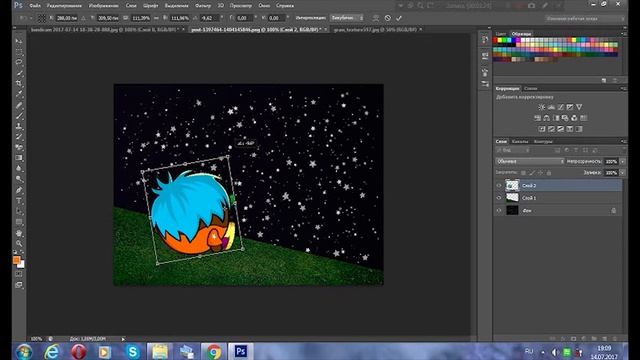Add a Levels adjustment

(x=551, y=107)
